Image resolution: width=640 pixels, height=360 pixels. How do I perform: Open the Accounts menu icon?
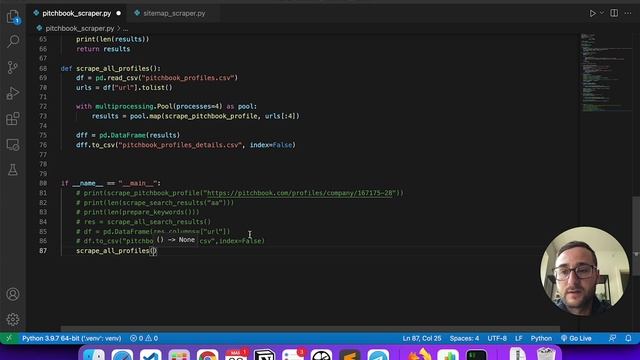click(13, 294)
